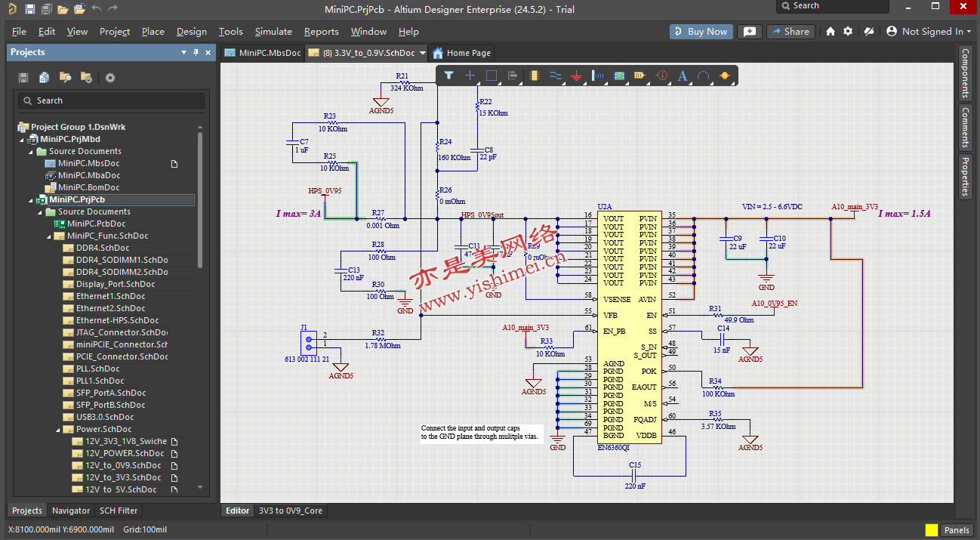Click the Open Project folder icon

[79, 9]
